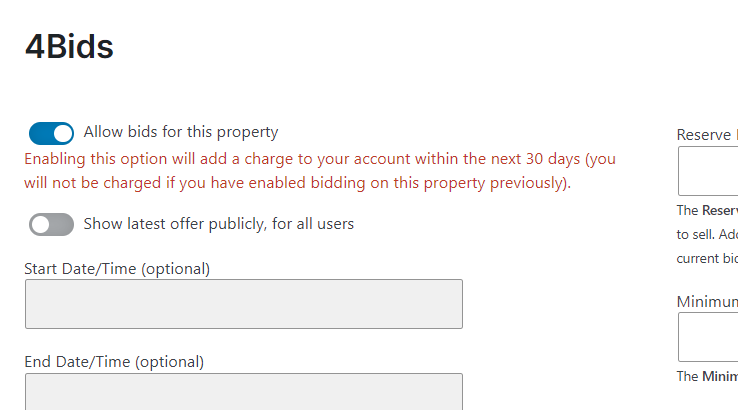Click into the End Date/Time field
This screenshot has width=738, height=410.
(243, 391)
